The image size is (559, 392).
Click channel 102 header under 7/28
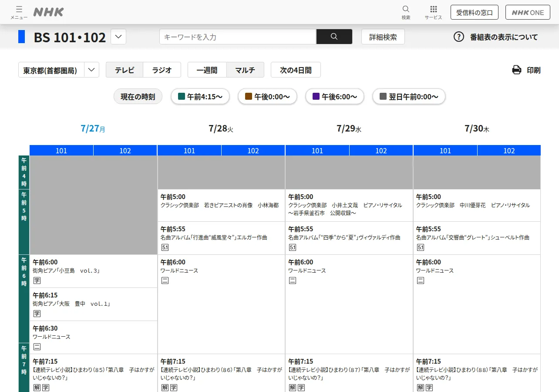point(253,151)
